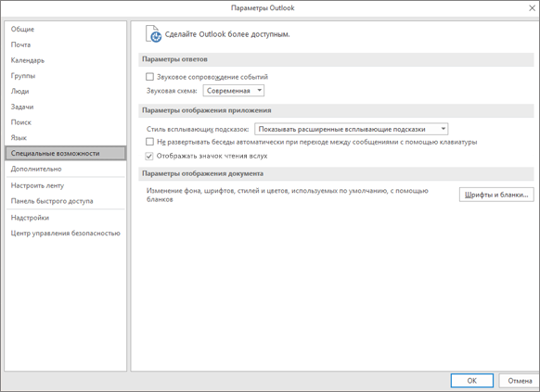
Task: Switch to Язык settings
Action: [x=66, y=137]
